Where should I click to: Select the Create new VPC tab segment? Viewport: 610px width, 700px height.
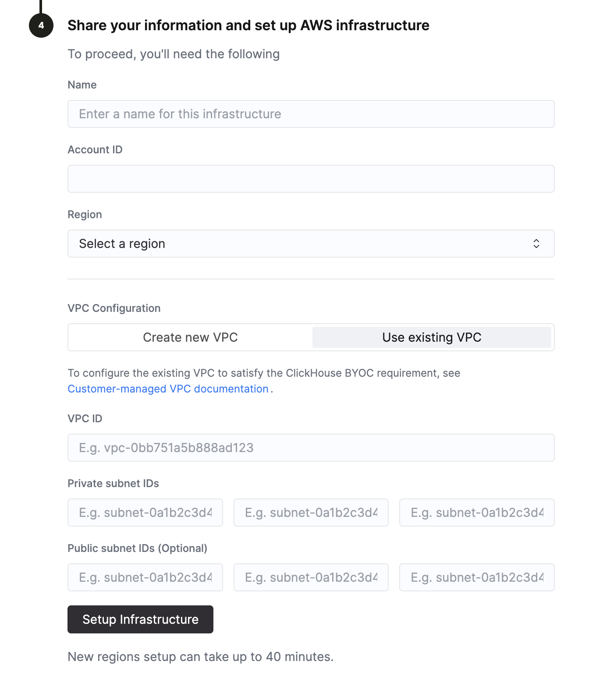[189, 337]
